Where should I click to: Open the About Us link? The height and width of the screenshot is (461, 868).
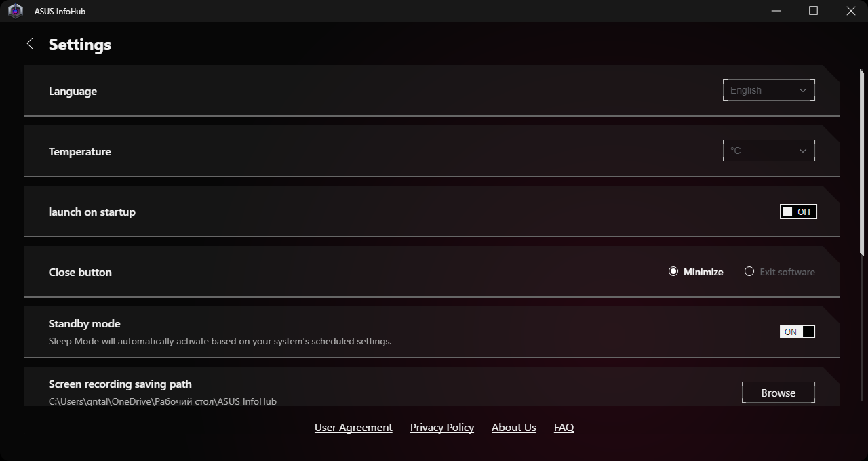514,428
